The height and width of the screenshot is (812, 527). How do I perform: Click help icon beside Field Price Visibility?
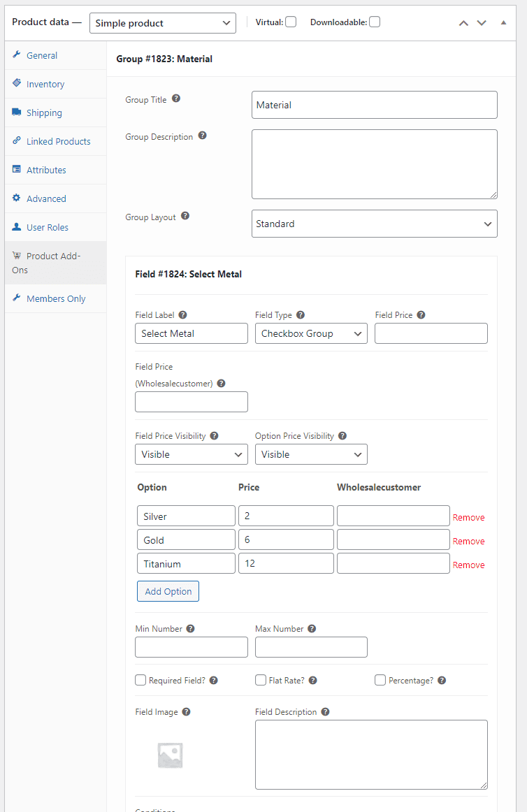(x=214, y=436)
